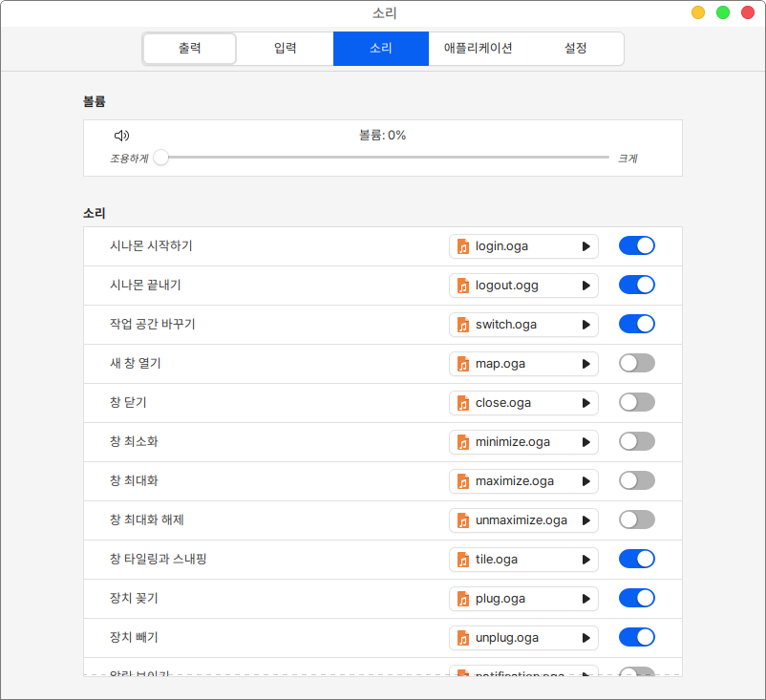766x700 pixels.
Task: Preview the switch.oga sound
Action: click(x=586, y=325)
